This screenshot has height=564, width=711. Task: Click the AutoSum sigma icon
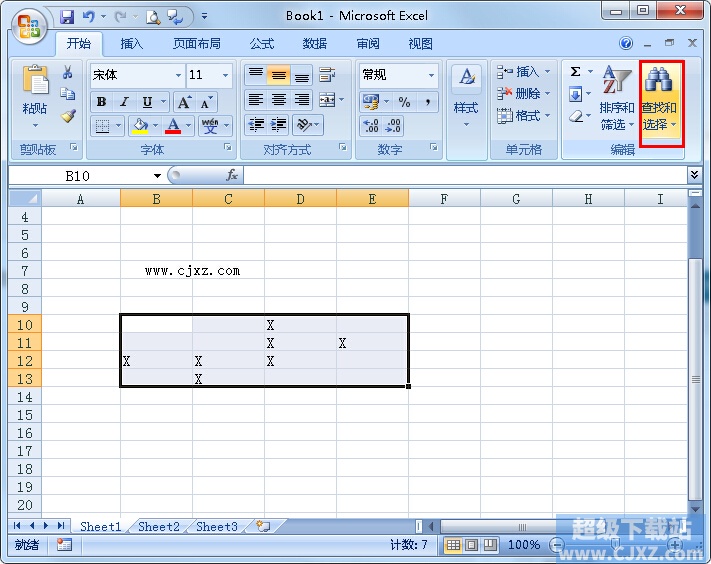(x=575, y=72)
